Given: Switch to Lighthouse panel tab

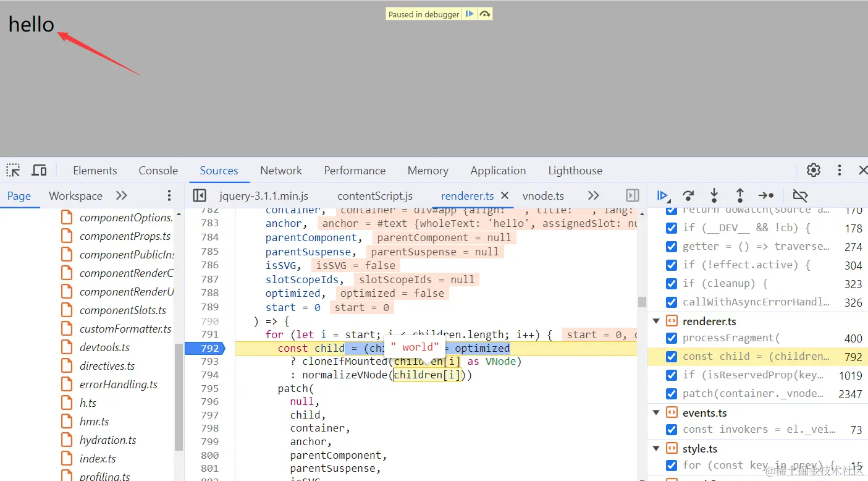Looking at the screenshot, I should pos(575,170).
